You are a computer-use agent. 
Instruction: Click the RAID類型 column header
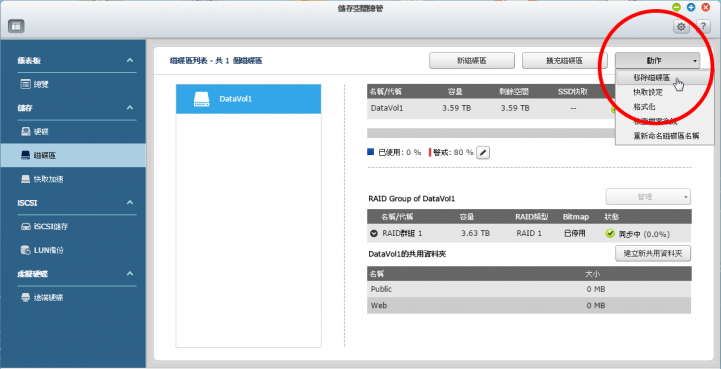pos(531,217)
